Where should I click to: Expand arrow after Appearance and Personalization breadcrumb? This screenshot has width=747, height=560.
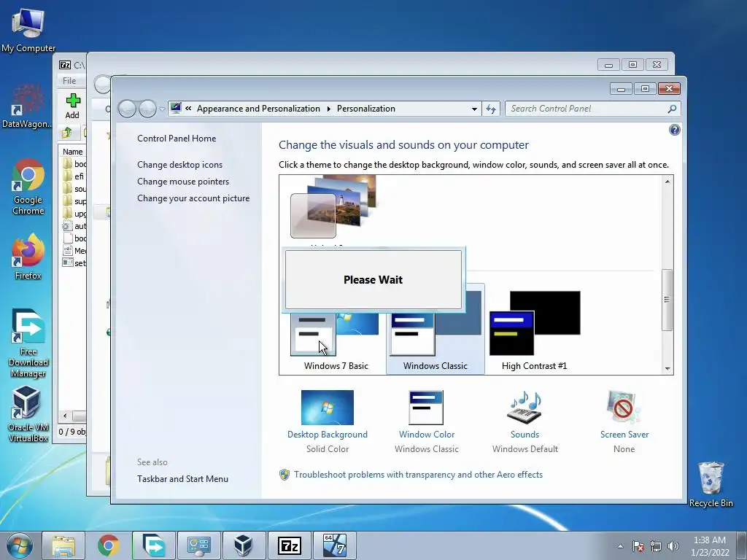click(329, 109)
